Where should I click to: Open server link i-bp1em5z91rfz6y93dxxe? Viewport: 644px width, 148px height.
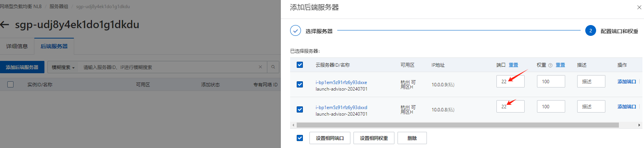tap(341, 82)
